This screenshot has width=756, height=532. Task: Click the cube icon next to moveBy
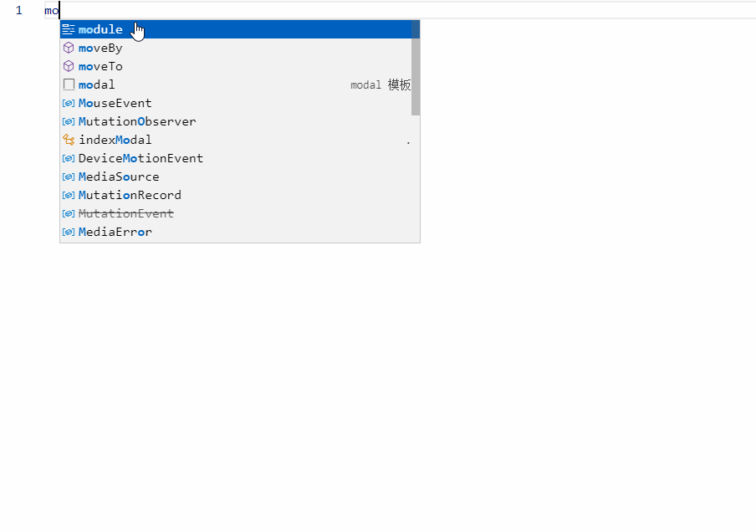point(69,48)
